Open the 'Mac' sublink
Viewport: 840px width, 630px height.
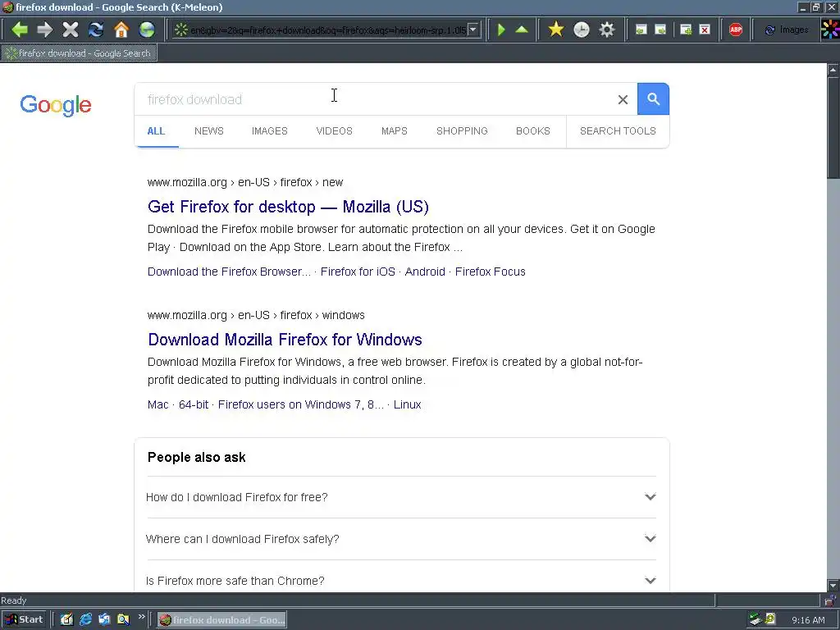pyautogui.click(x=158, y=404)
